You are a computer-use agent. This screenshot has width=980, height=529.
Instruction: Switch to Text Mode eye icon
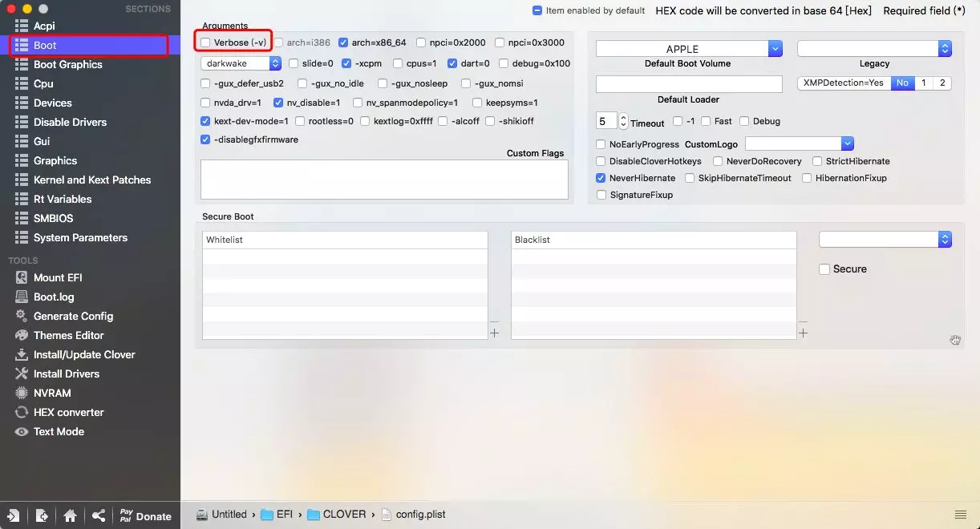[22, 431]
